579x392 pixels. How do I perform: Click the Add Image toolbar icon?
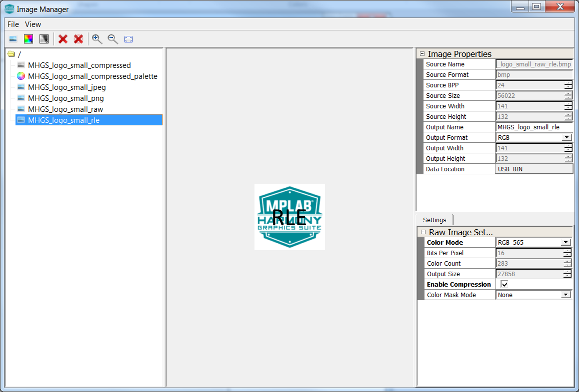pyautogui.click(x=13, y=39)
